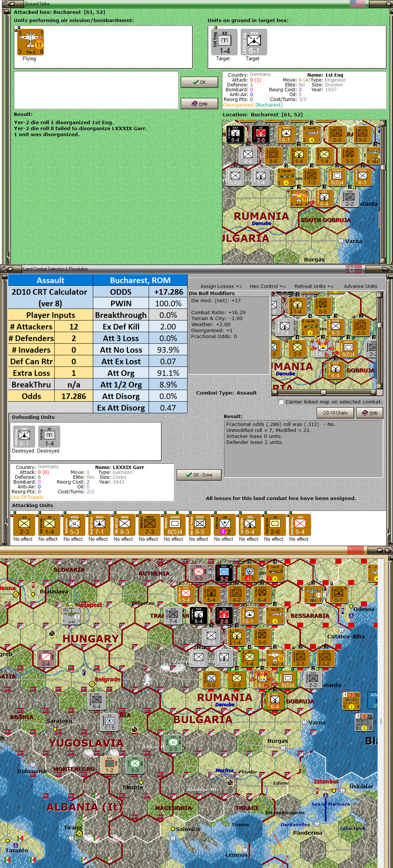
Task: Click the 5-1 unit near Odessa on main map
Action: point(338,594)
